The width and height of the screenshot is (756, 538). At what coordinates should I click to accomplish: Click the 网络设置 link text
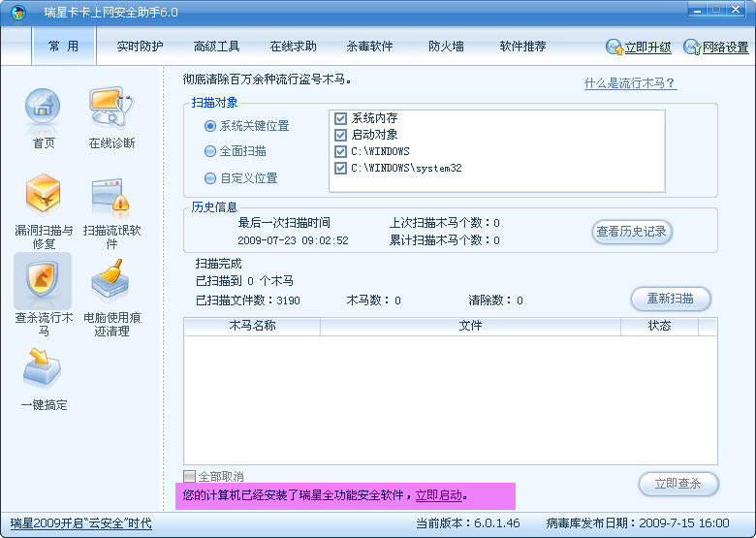coord(725,47)
